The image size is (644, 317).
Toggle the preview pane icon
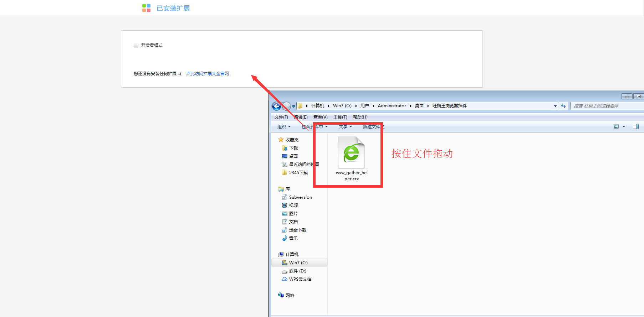click(636, 126)
